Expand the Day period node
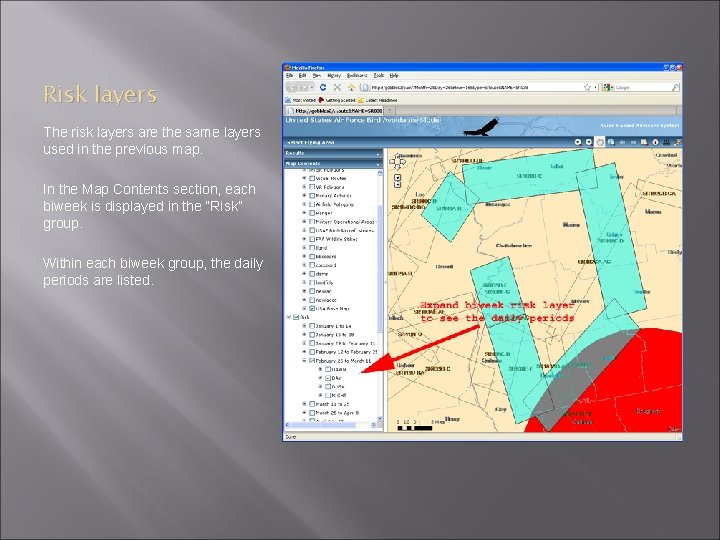The image size is (720, 540). click(321, 378)
